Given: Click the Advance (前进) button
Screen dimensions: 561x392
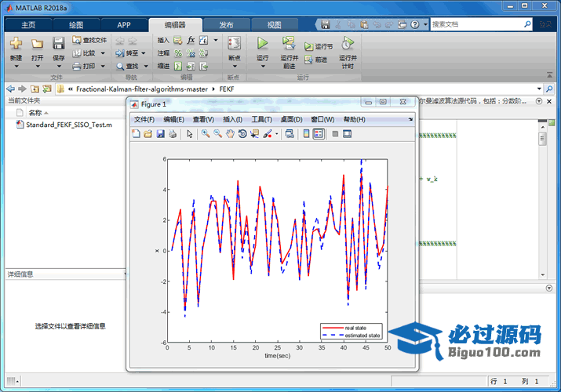Looking at the screenshot, I should 316,60.
